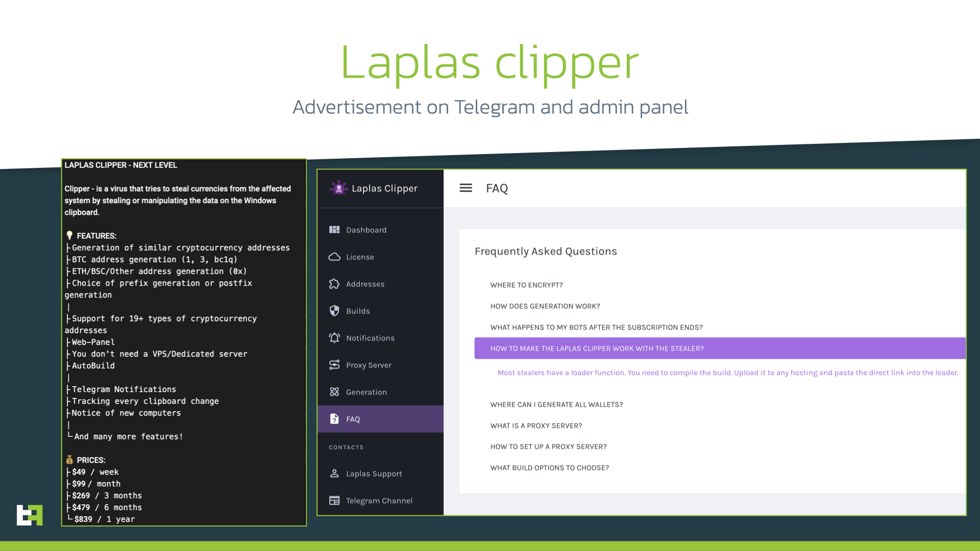This screenshot has width=980, height=551.
Task: Open the Telegram Channel link
Action: [380, 501]
